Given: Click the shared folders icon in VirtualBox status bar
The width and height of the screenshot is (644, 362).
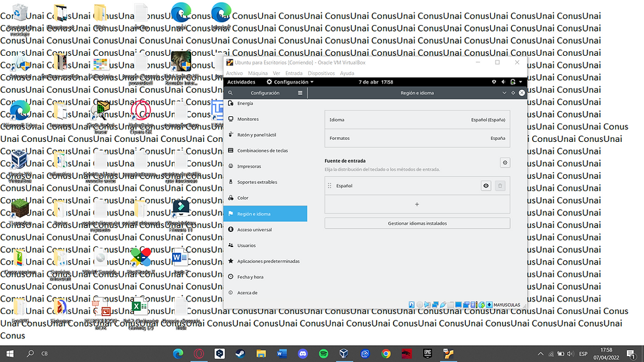Looking at the screenshot, I should (451, 305).
